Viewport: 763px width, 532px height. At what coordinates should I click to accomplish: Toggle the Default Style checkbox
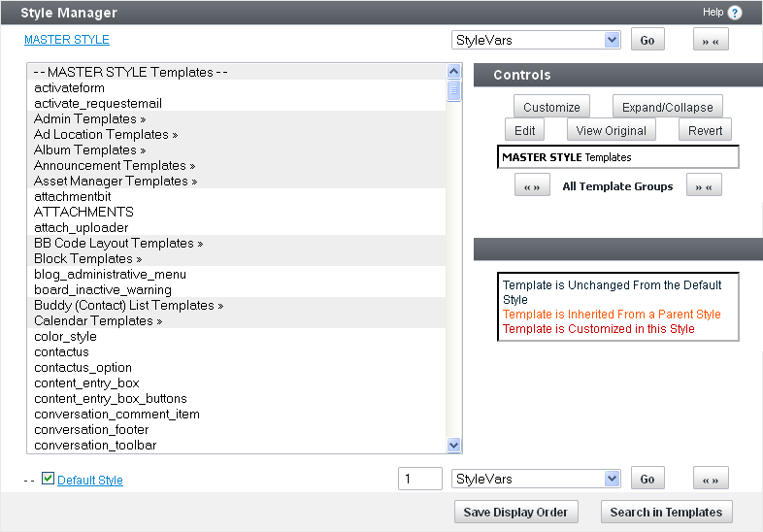(48, 479)
